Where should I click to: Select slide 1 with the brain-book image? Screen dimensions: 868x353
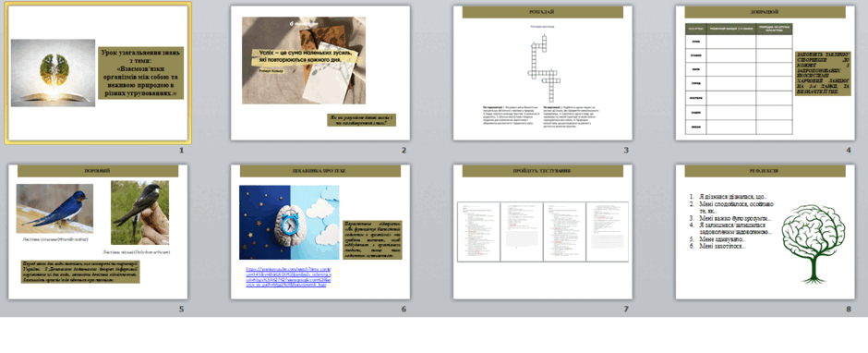coord(98,73)
